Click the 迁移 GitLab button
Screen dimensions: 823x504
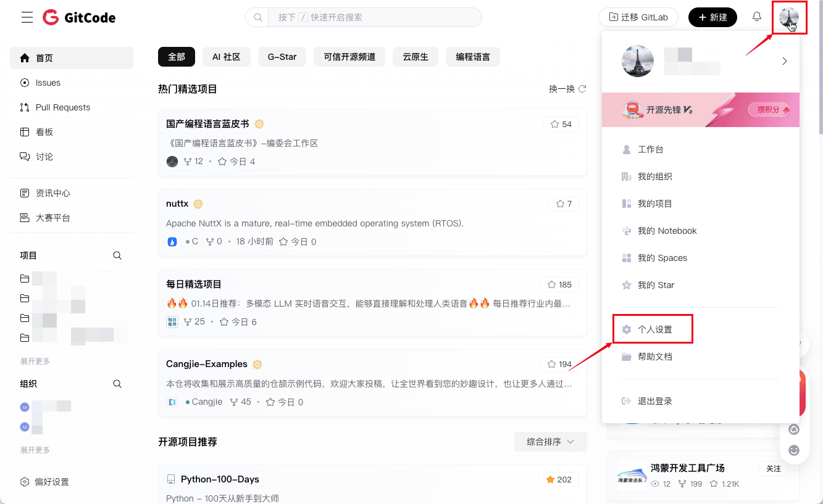(x=638, y=17)
